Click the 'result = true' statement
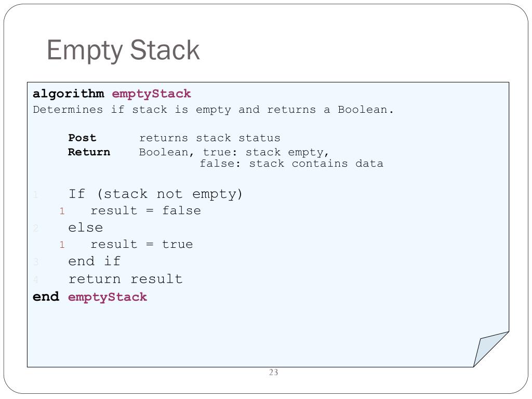 tap(141, 244)
